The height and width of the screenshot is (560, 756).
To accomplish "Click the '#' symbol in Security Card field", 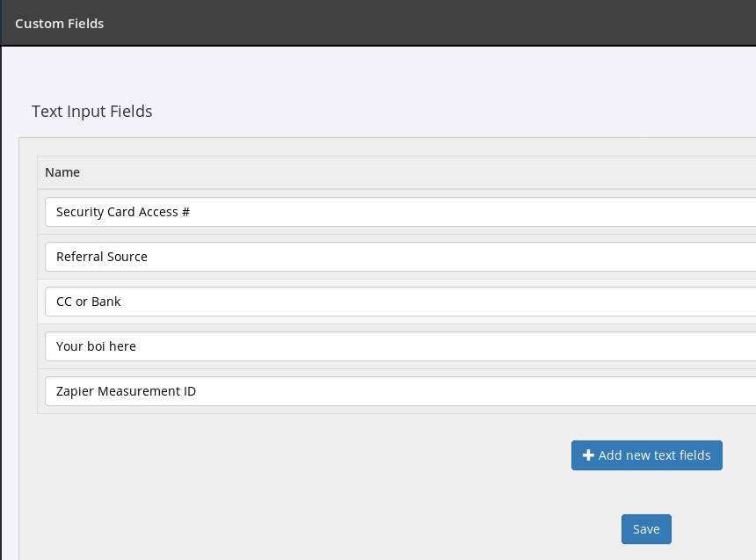I will click(x=185, y=212).
